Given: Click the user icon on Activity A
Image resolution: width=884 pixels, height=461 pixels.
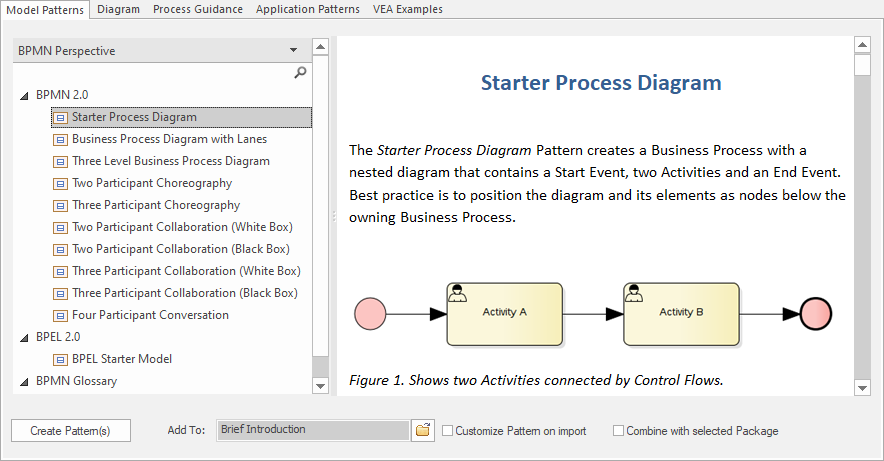Looking at the screenshot, I should click(458, 293).
